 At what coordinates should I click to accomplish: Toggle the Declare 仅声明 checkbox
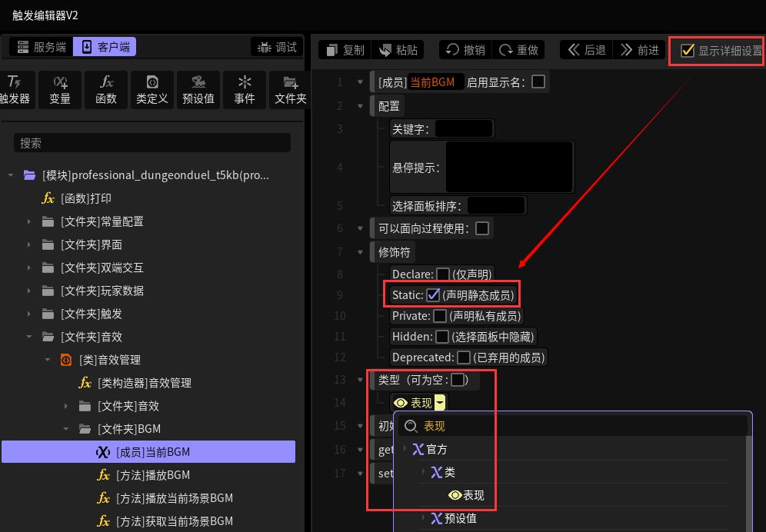(442, 274)
